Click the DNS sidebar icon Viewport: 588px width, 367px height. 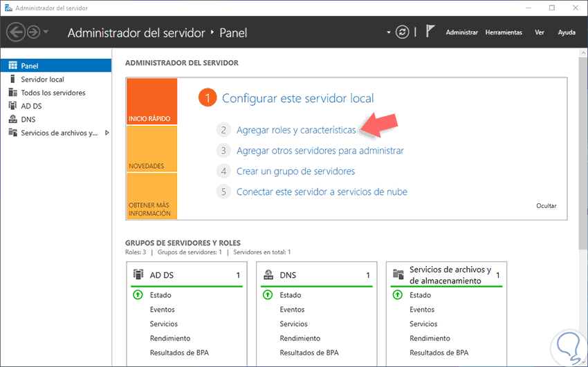(x=12, y=120)
